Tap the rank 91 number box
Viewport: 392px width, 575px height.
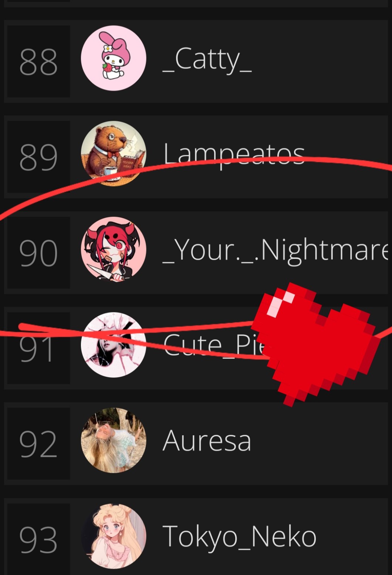[38, 348]
